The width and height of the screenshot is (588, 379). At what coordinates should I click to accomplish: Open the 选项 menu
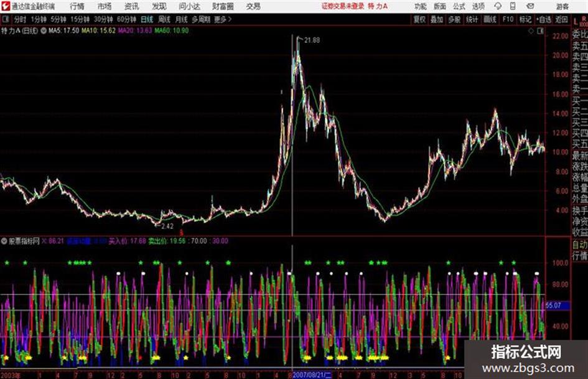(x=478, y=6)
